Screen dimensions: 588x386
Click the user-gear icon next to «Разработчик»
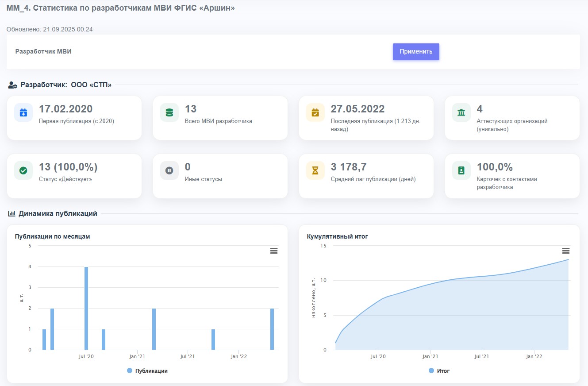coord(12,85)
